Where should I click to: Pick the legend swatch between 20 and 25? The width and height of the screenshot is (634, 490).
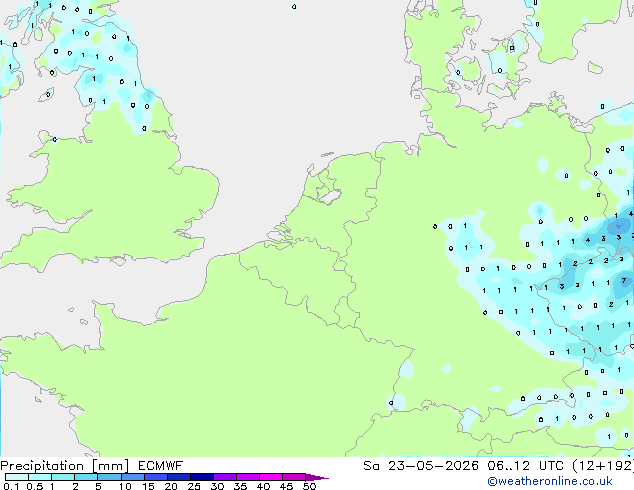click(x=178, y=477)
